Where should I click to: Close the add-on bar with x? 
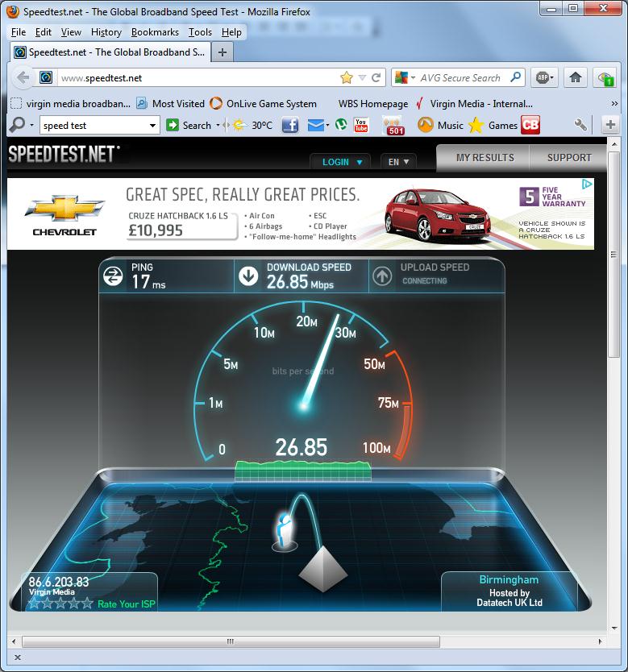[18, 657]
